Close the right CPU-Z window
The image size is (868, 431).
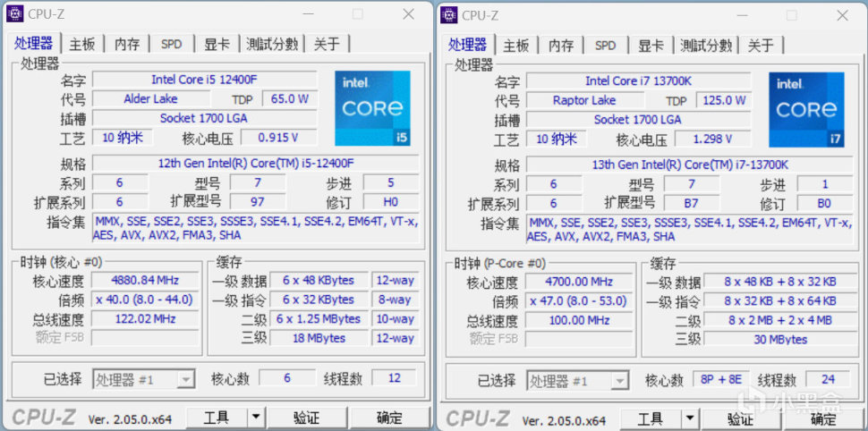point(843,15)
